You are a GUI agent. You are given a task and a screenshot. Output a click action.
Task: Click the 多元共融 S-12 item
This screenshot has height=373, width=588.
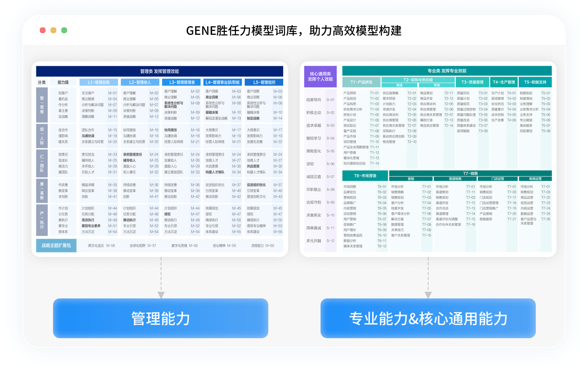pos(320,241)
